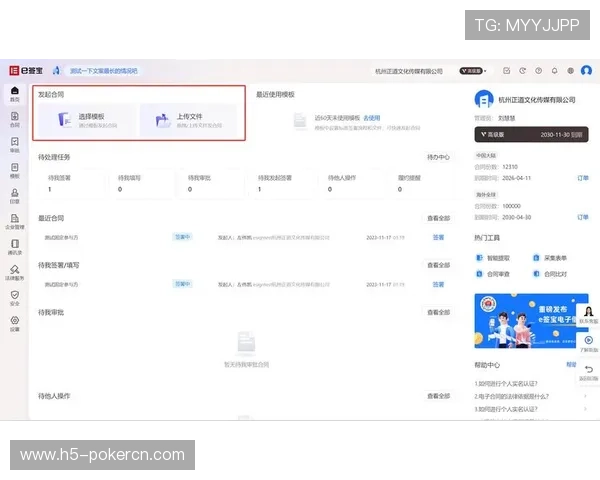
Task: Open the 设置 settings sidebar icon
Action: tap(15, 324)
